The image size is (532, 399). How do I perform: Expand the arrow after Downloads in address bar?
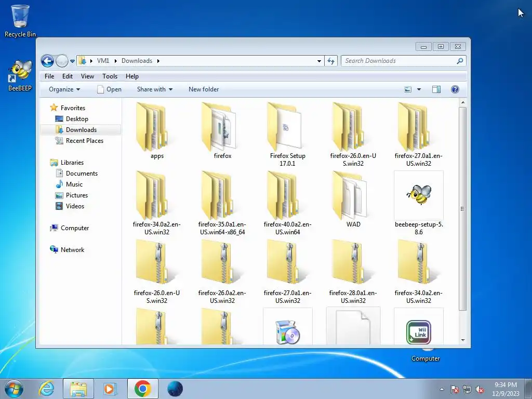pos(158,61)
